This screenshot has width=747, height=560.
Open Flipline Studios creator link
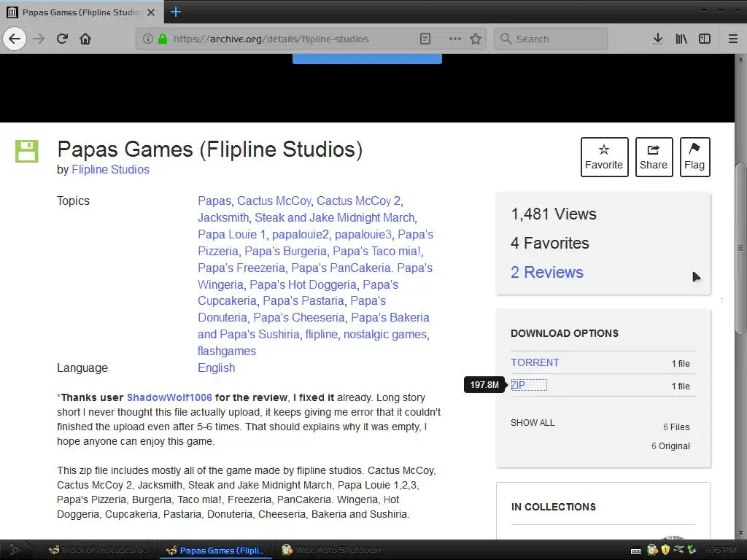pyautogui.click(x=111, y=169)
